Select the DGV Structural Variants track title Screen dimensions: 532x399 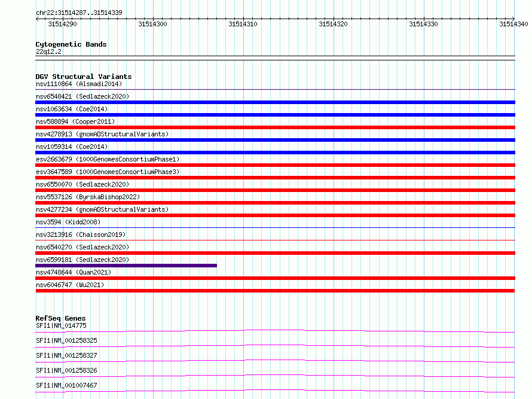[84, 77]
